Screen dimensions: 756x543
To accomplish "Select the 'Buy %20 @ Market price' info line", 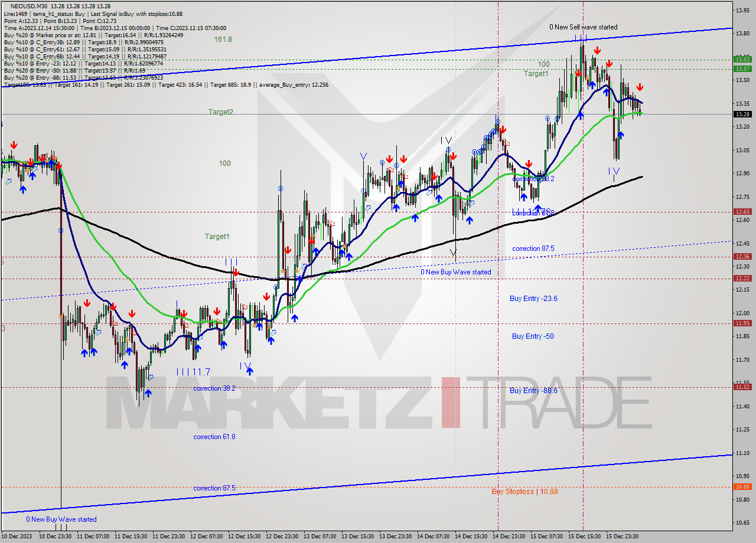I will pos(93,35).
